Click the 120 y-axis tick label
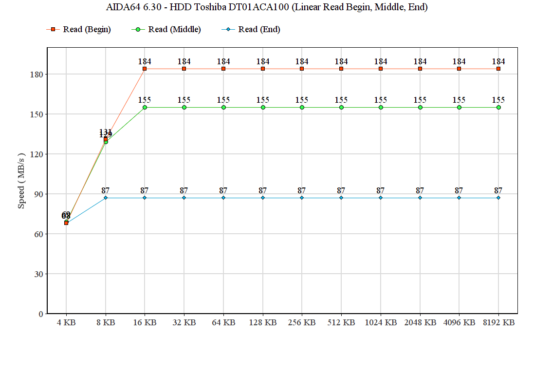 (x=37, y=154)
